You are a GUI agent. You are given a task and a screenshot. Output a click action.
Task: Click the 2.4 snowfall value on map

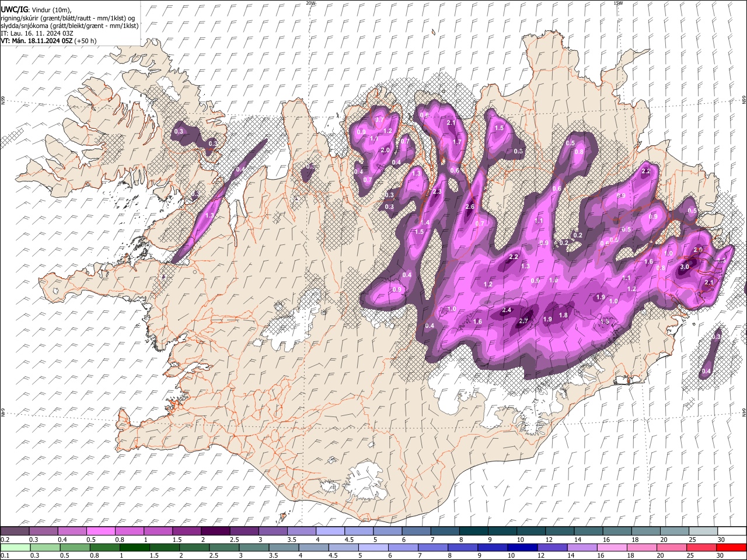click(507, 310)
